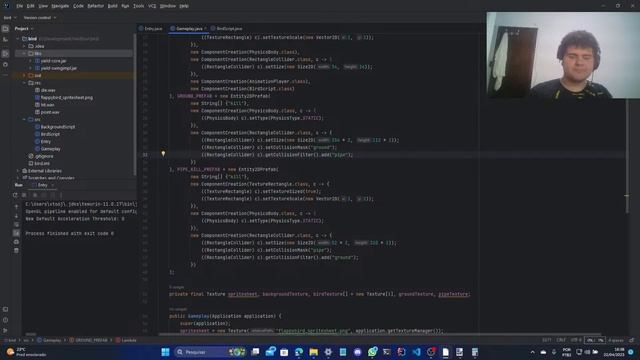Open the File menu
Image resolution: width=640 pixels, height=360 pixels.
point(20,6)
